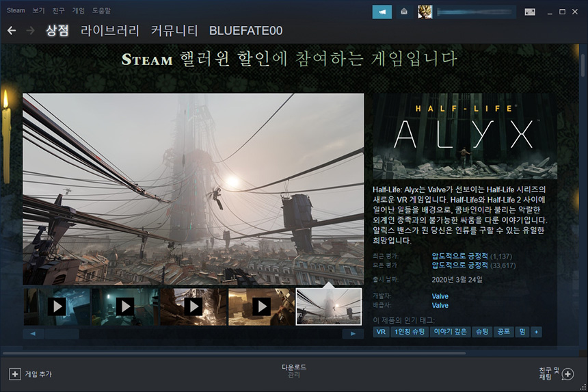Screen dimensions: 588x392
Task: Open the BLUEFATE00 profile tab
Action: 246,30
